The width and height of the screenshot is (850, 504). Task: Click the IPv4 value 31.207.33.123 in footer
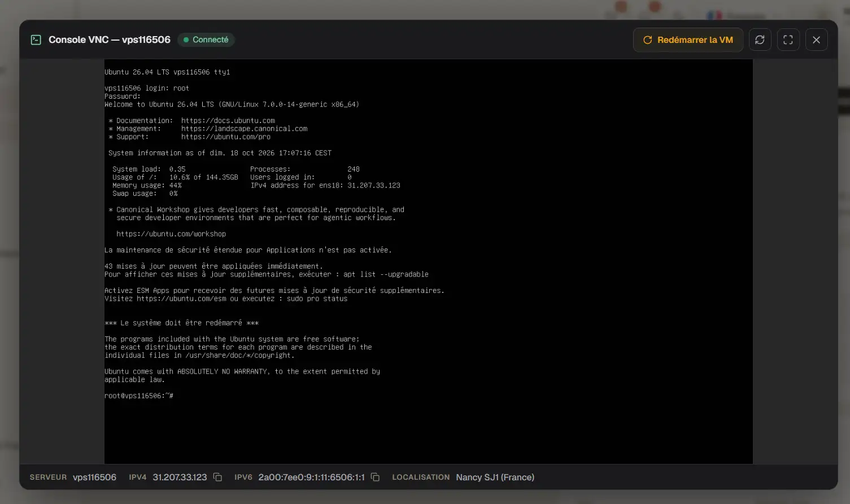180,477
